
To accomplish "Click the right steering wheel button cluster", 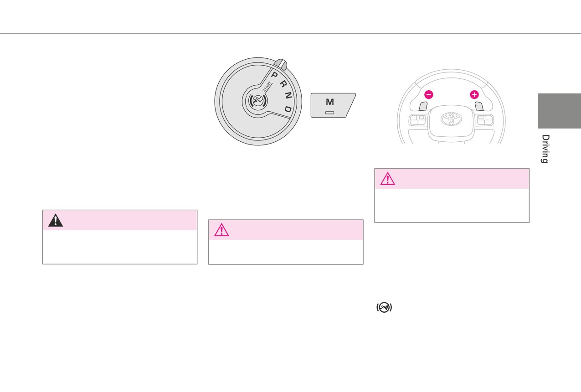I will pyautogui.click(x=485, y=120).
